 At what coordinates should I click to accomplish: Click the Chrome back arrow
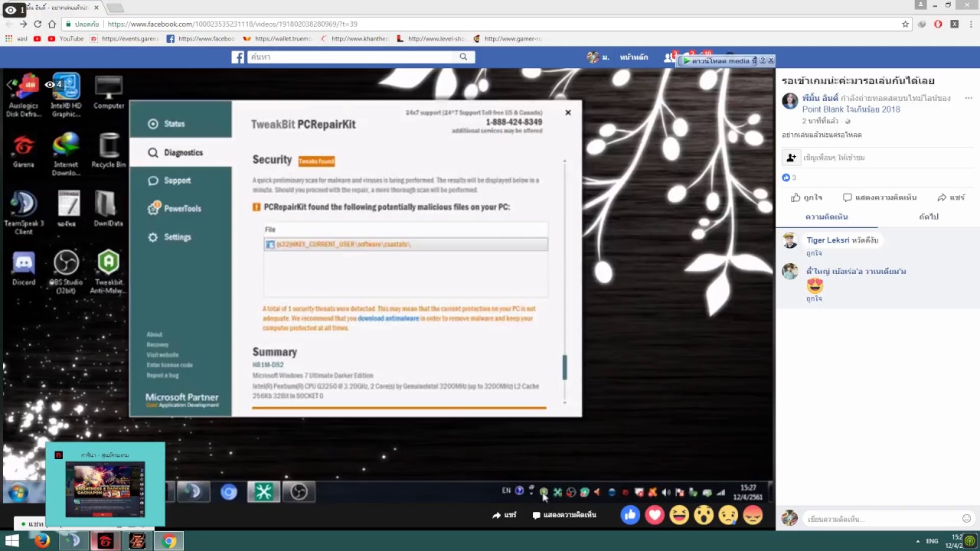click(9, 24)
